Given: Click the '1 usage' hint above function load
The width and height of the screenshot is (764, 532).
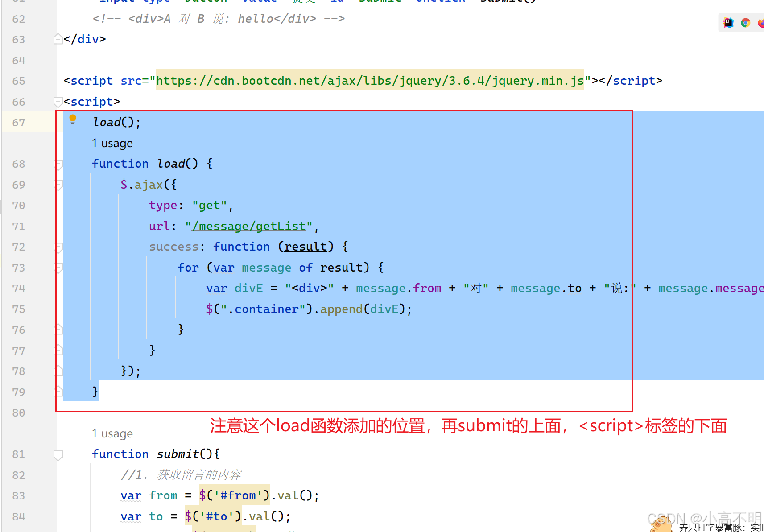Looking at the screenshot, I should point(112,143).
